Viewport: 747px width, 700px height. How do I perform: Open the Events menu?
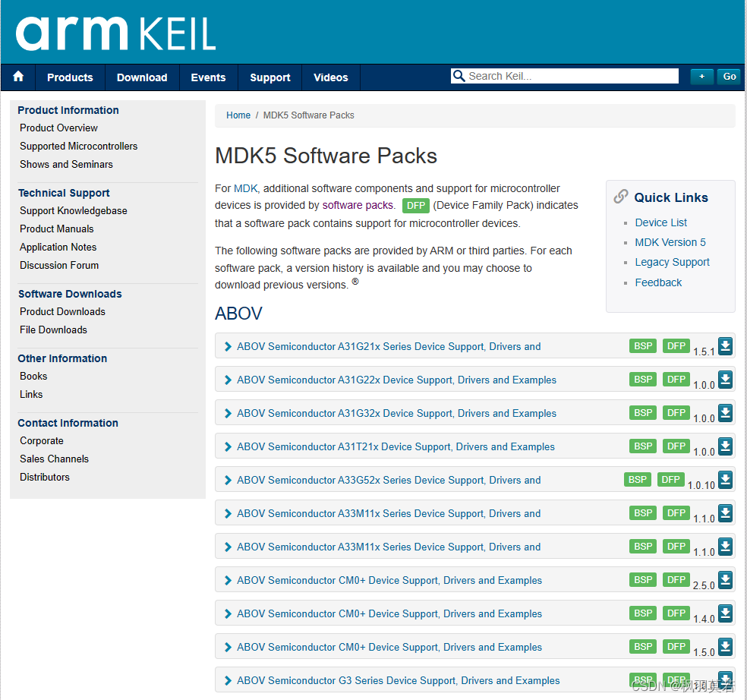tap(208, 77)
